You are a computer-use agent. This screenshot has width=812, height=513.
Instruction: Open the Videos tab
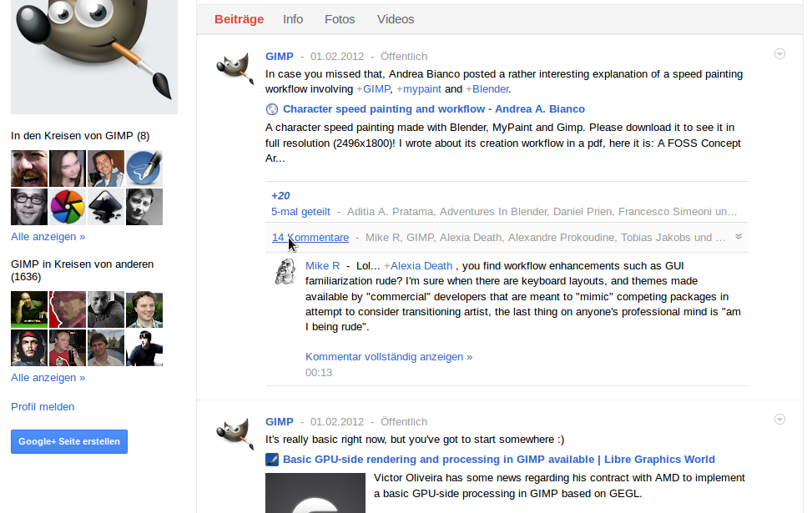coord(396,19)
